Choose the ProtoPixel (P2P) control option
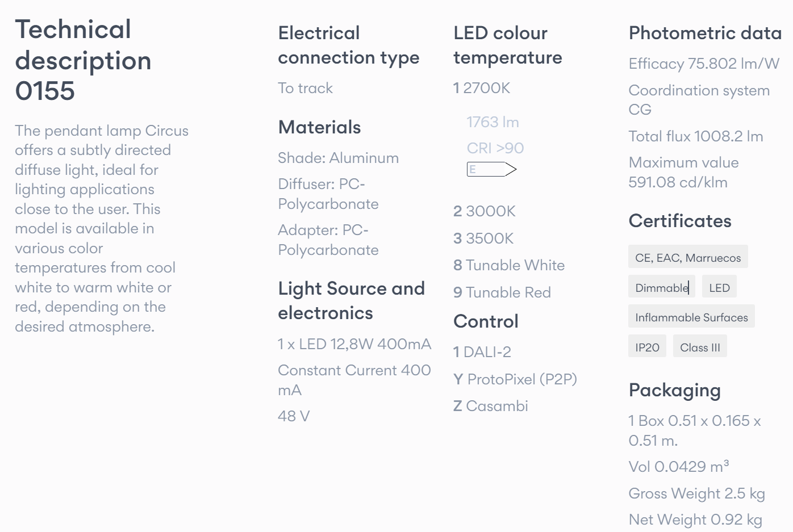The width and height of the screenshot is (793, 532). coord(515,379)
